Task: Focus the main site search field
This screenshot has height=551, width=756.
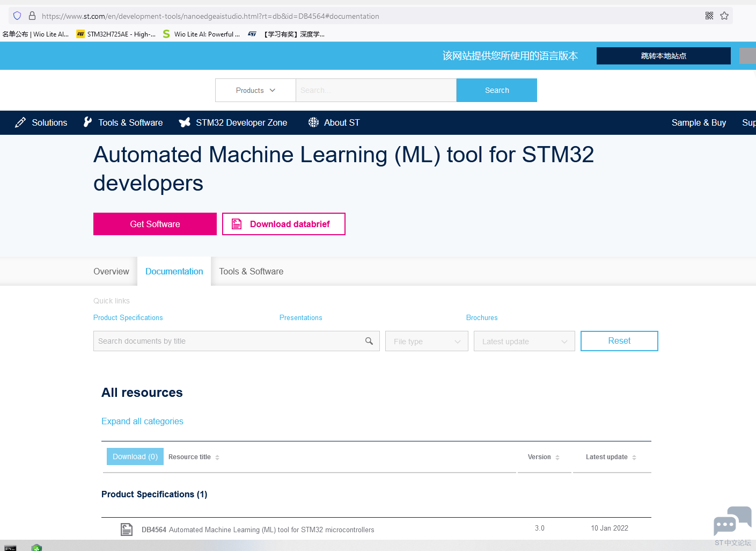Action: click(376, 90)
